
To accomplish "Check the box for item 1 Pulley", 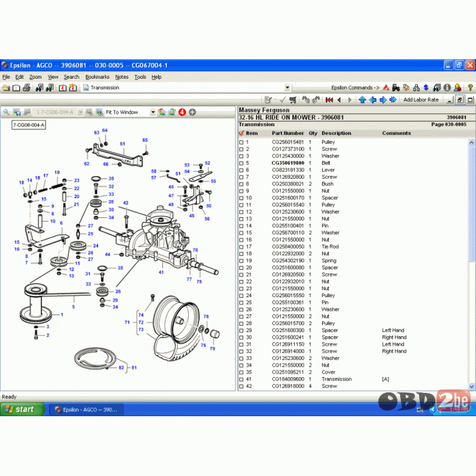I will [241, 142].
